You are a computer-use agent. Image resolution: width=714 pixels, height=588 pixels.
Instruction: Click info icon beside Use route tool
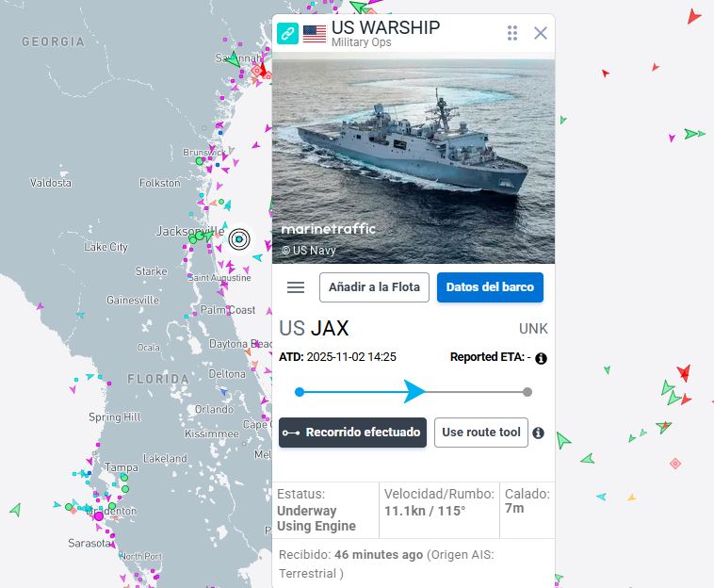(538, 433)
